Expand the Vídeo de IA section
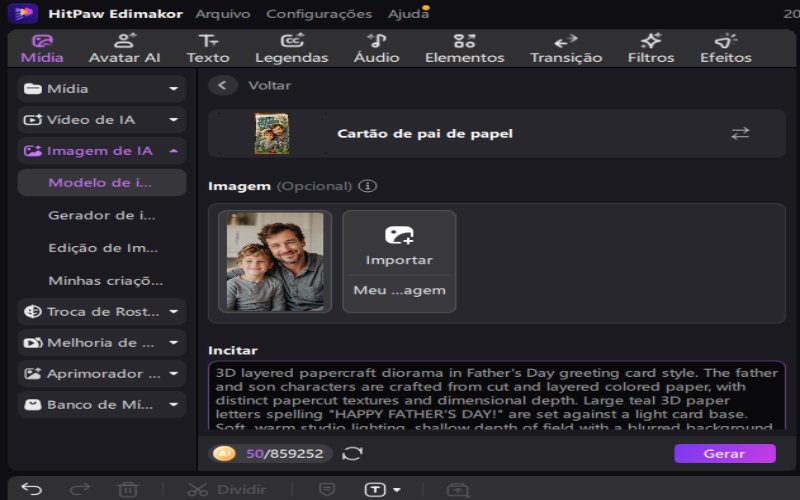Image resolution: width=800 pixels, height=500 pixels. [x=102, y=120]
